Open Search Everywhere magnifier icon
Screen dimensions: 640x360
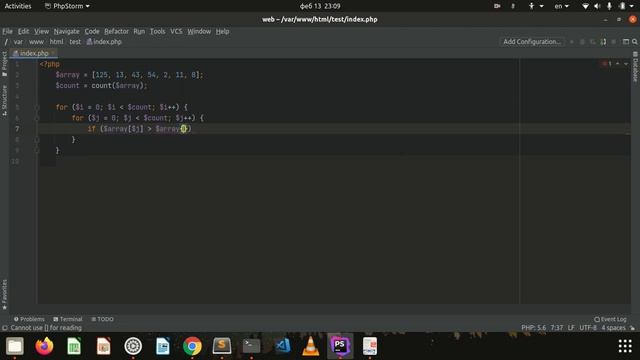[x=635, y=42]
